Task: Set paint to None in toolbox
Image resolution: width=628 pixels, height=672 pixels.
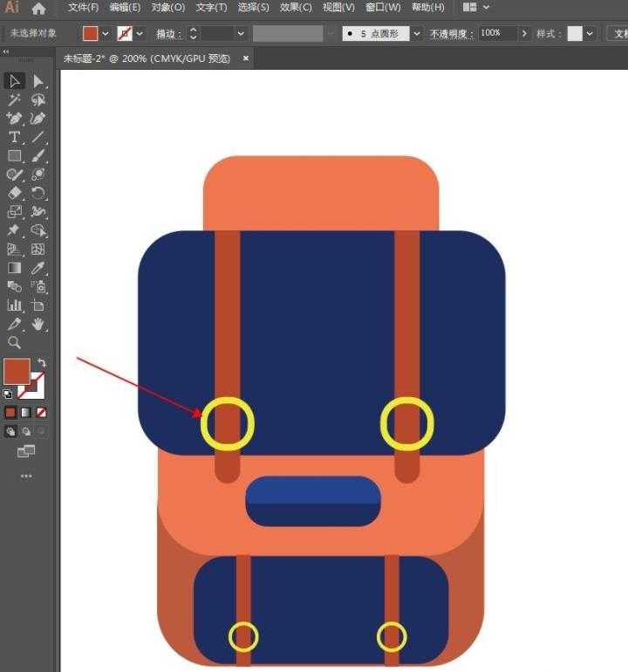Action: (x=41, y=412)
